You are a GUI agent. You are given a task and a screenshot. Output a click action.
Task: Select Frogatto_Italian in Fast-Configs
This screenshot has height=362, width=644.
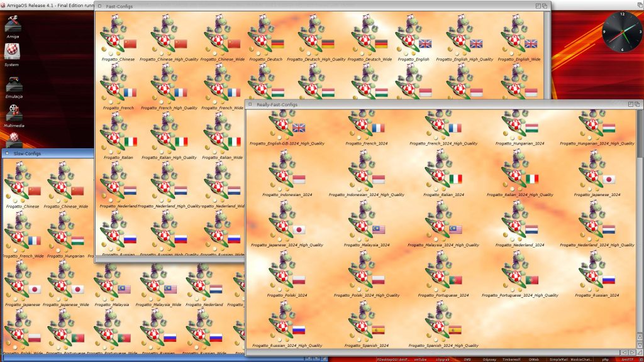point(118,136)
